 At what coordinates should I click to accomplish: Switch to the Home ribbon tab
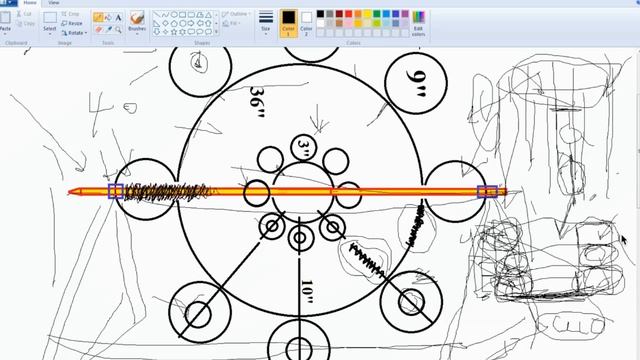[30, 3]
